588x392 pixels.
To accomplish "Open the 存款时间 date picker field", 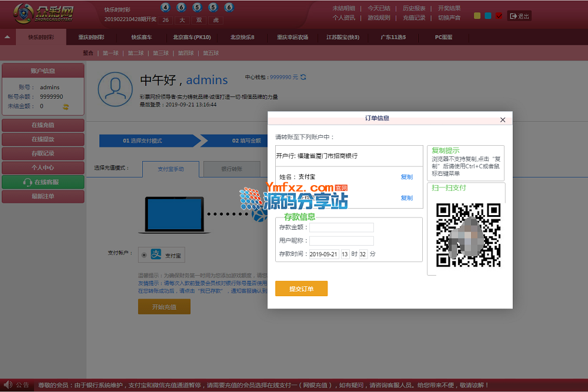I will pos(323,254).
